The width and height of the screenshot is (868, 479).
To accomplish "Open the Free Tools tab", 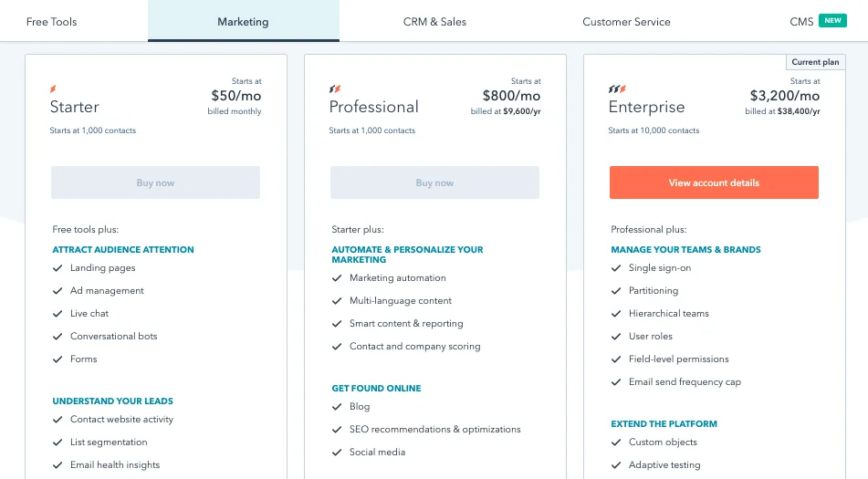I will (x=51, y=22).
